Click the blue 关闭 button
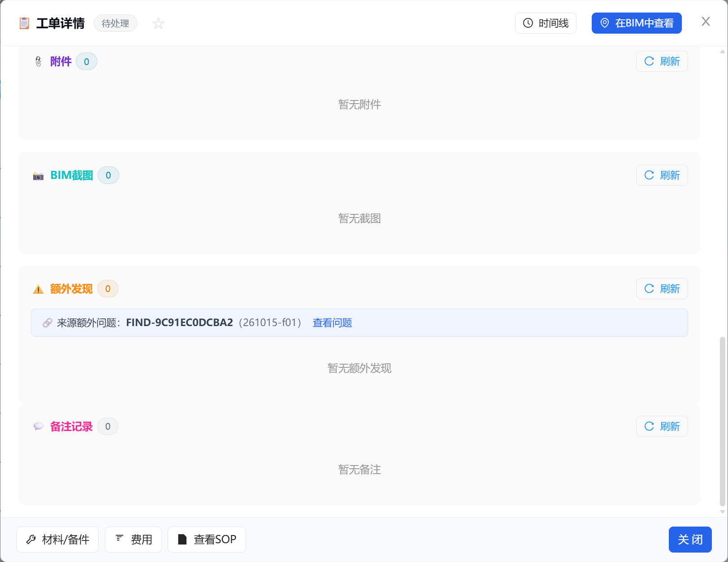728x562 pixels. pyautogui.click(x=690, y=540)
